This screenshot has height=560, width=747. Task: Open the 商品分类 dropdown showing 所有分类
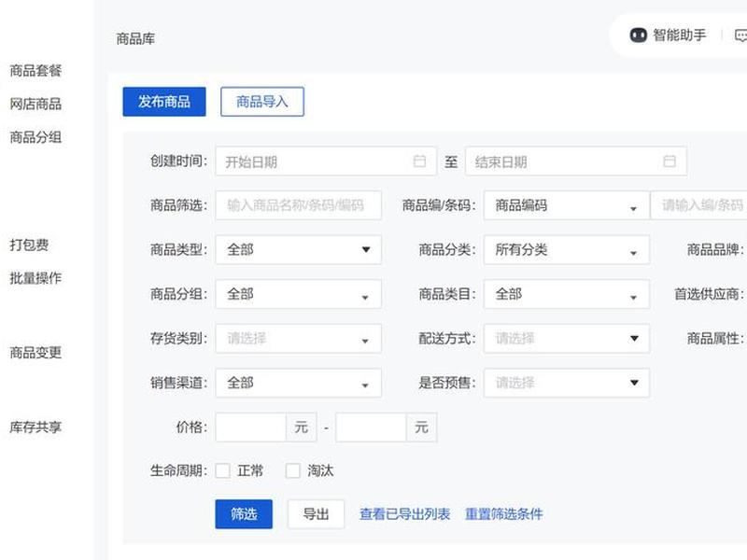point(567,249)
